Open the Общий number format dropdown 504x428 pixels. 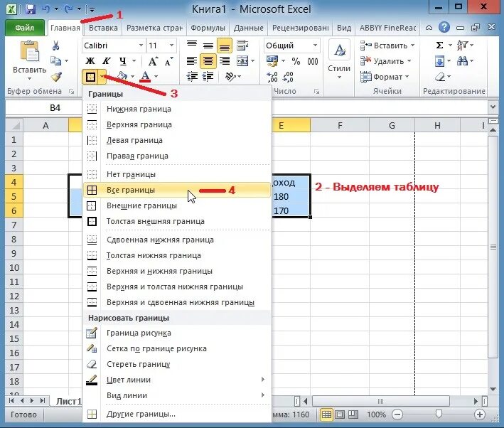coord(316,46)
